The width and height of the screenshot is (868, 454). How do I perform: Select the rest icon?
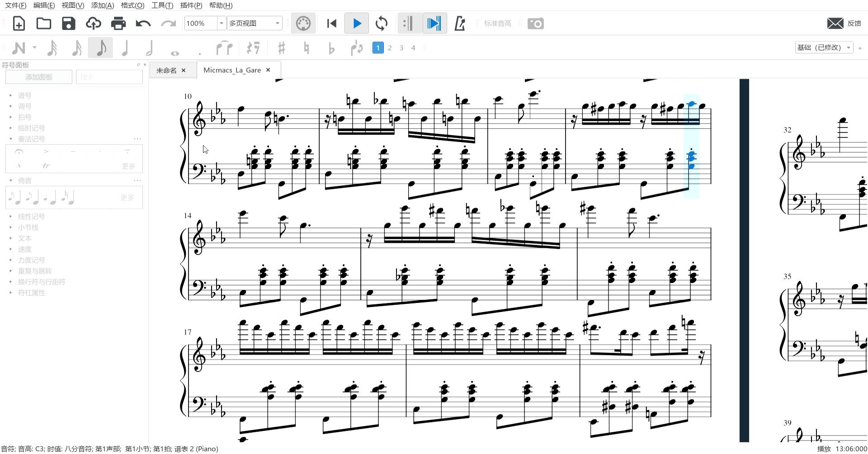tap(253, 48)
